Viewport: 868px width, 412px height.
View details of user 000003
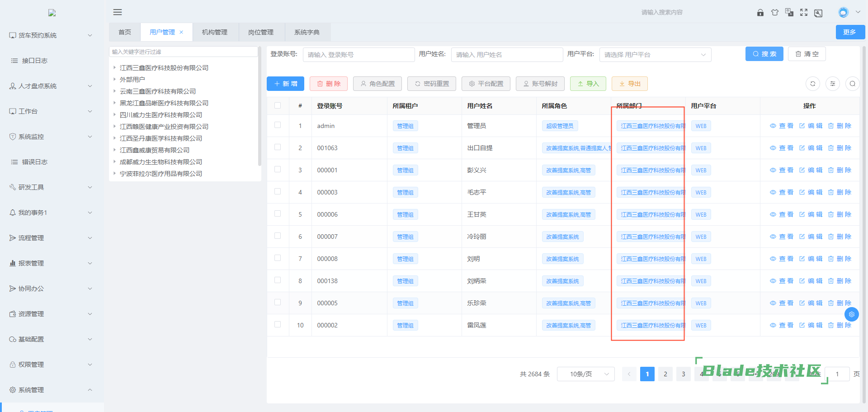(x=782, y=192)
